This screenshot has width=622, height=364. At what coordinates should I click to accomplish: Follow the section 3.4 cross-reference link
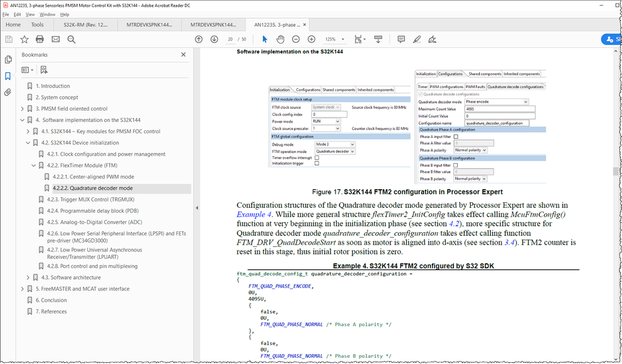[x=509, y=242]
